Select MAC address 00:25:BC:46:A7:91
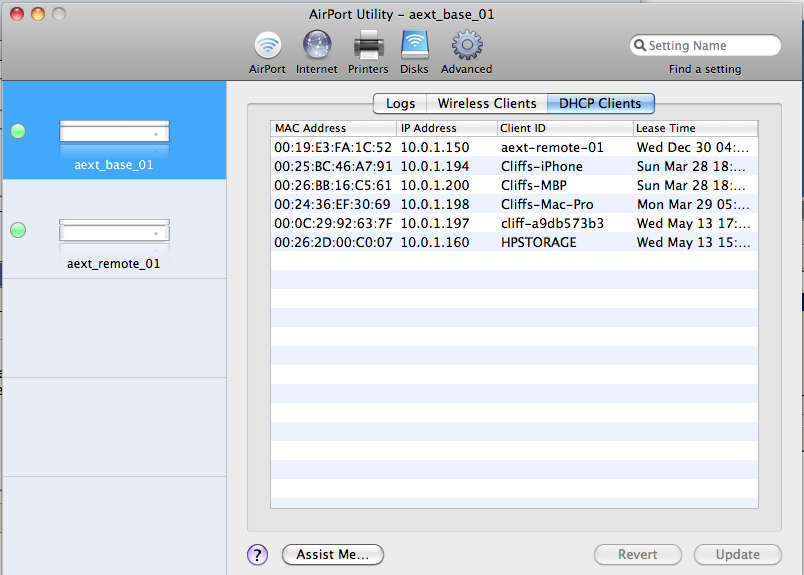This screenshot has width=804, height=575. click(333, 167)
